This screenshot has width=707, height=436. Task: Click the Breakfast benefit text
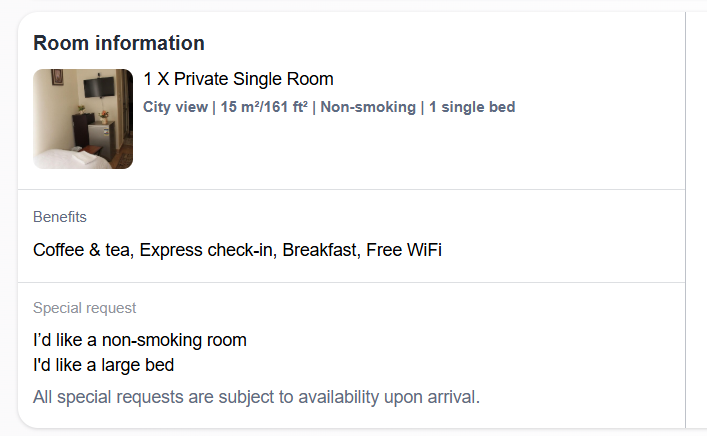pyautogui.click(x=321, y=250)
